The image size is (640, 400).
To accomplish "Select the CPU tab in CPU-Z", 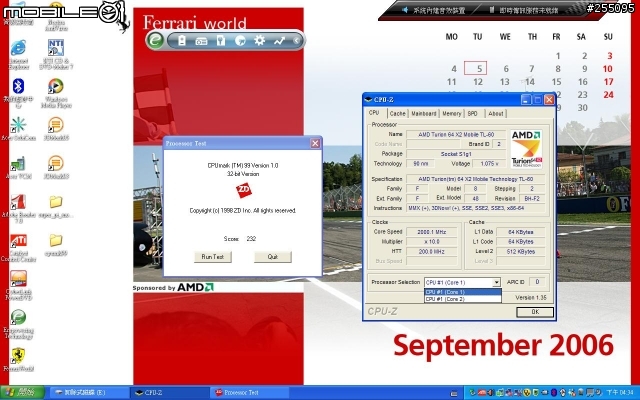I will point(374,113).
